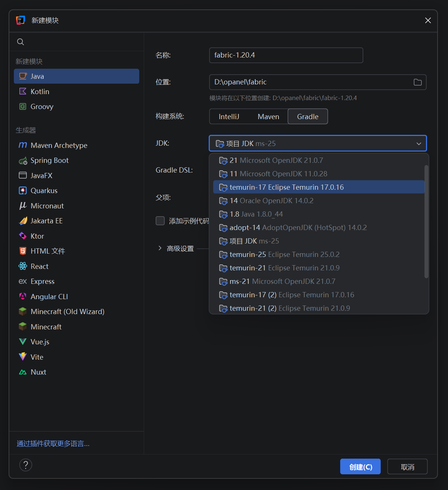Choose Maven build system
Screen dimensions: 448x490
point(268,117)
